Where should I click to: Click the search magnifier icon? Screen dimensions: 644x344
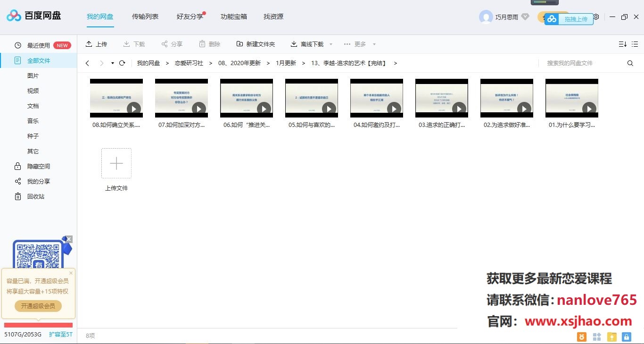[x=630, y=63]
